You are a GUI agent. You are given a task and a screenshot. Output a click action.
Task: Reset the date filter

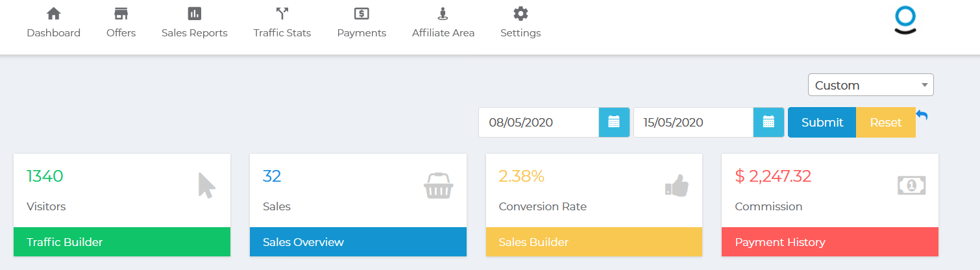tap(885, 122)
